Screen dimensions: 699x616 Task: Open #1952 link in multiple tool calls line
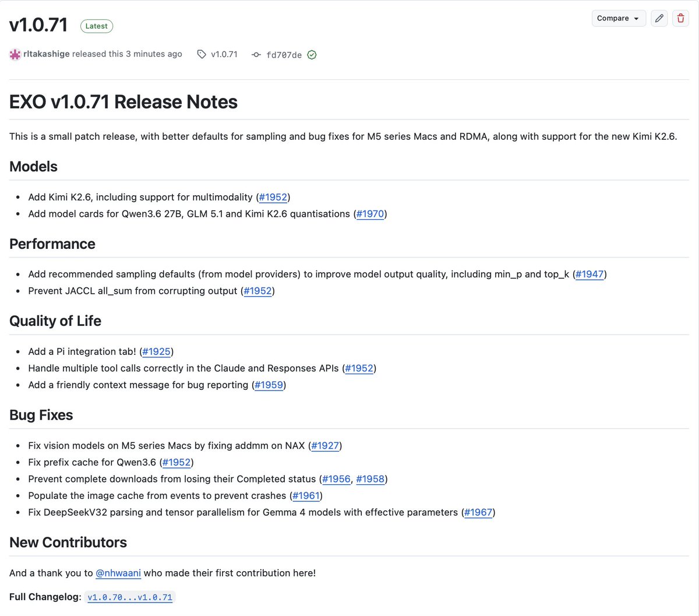(359, 368)
